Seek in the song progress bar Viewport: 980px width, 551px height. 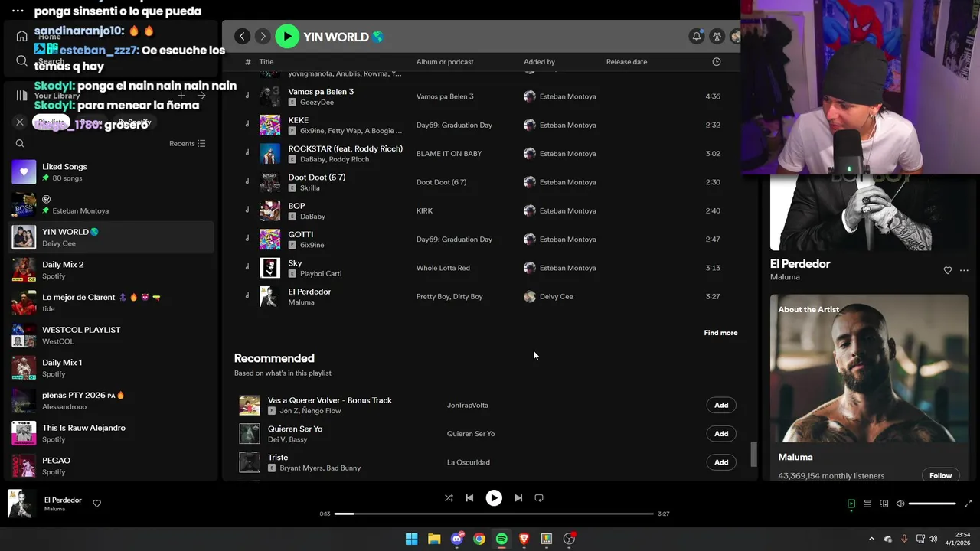click(494, 514)
